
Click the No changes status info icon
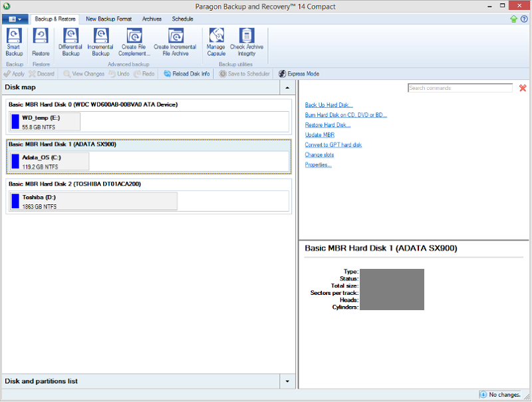coord(483,395)
